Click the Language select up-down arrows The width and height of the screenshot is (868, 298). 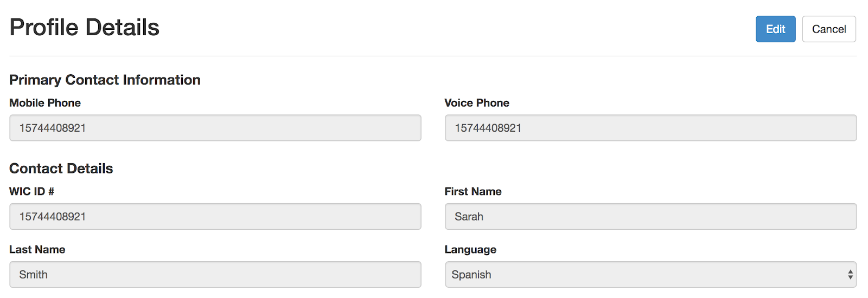pos(850,275)
